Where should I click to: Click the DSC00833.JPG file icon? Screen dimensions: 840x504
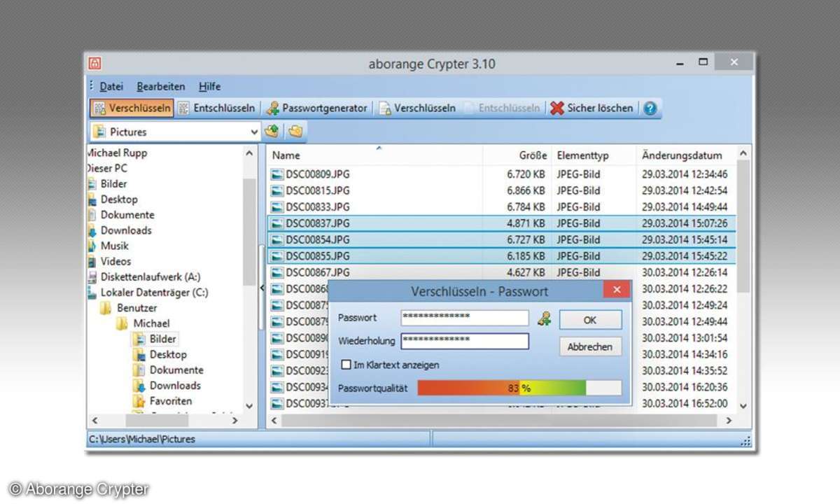click(277, 207)
